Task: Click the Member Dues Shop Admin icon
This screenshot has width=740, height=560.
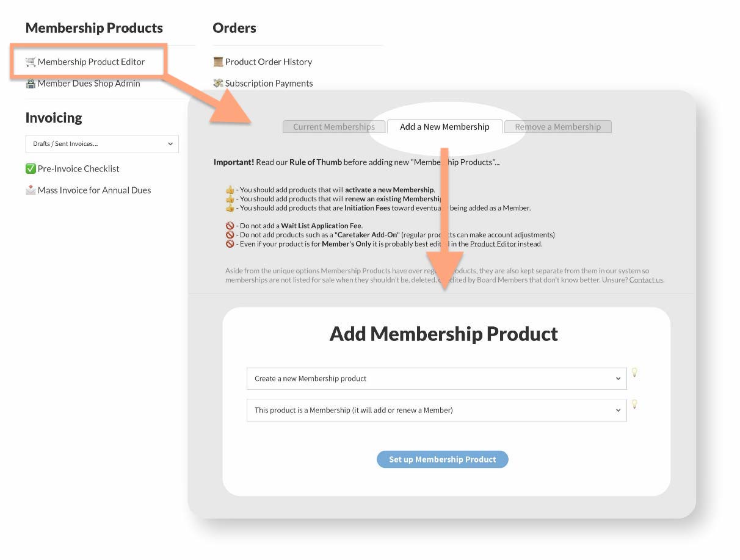Action: point(31,84)
